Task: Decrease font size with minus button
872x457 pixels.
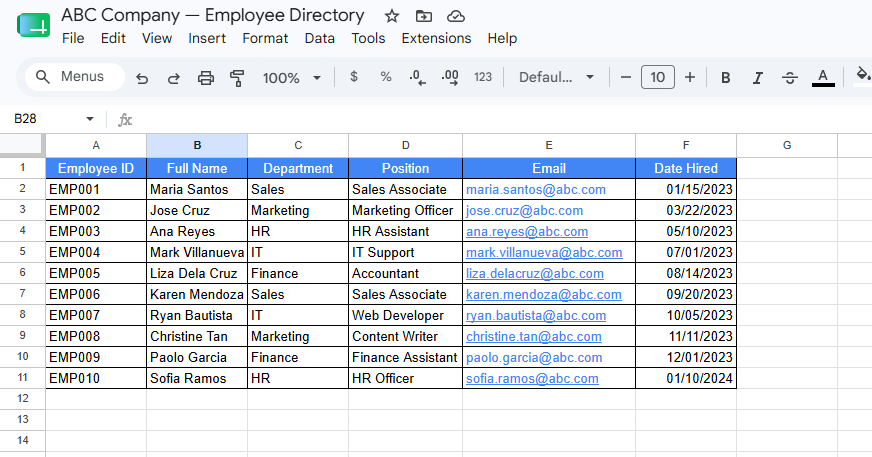Action: pos(626,77)
